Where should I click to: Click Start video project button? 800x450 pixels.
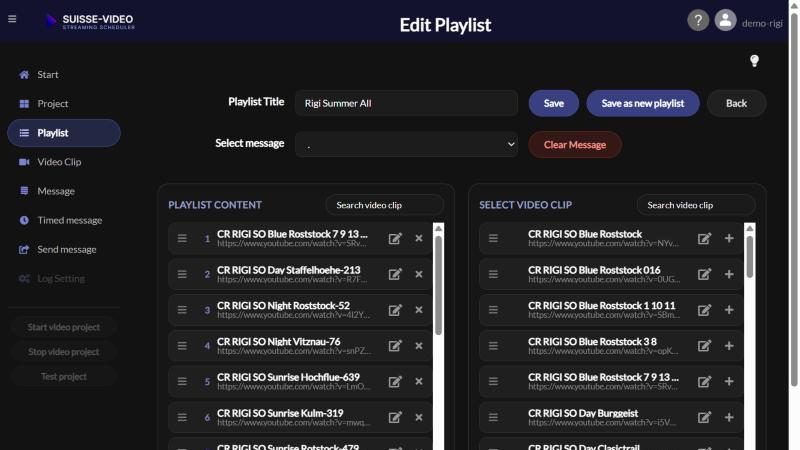tap(64, 327)
